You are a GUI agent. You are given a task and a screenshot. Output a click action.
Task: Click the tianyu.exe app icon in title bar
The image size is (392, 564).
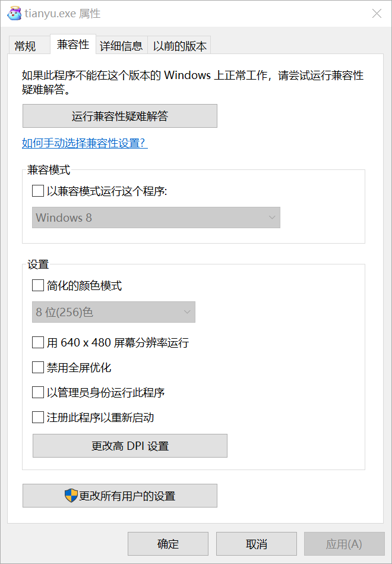(x=14, y=13)
